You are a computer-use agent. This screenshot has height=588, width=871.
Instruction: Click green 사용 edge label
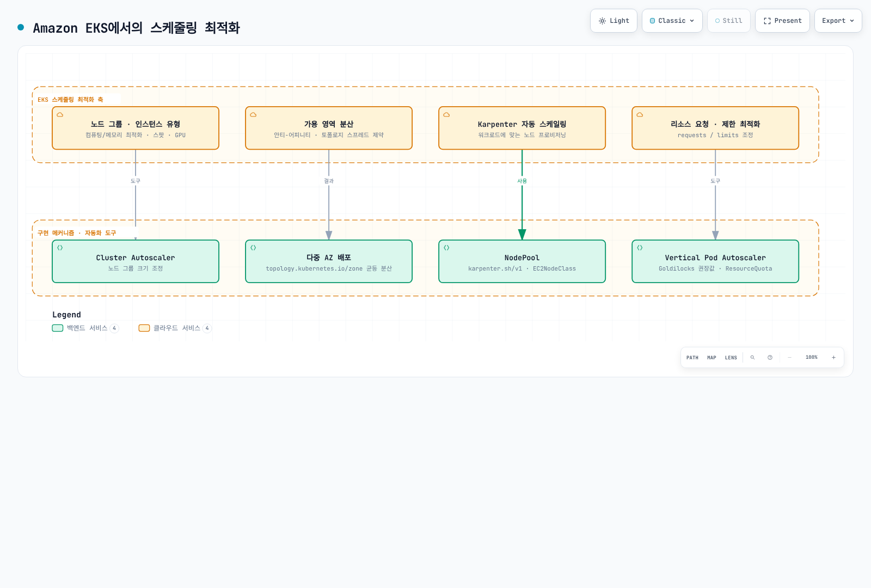[x=522, y=181]
